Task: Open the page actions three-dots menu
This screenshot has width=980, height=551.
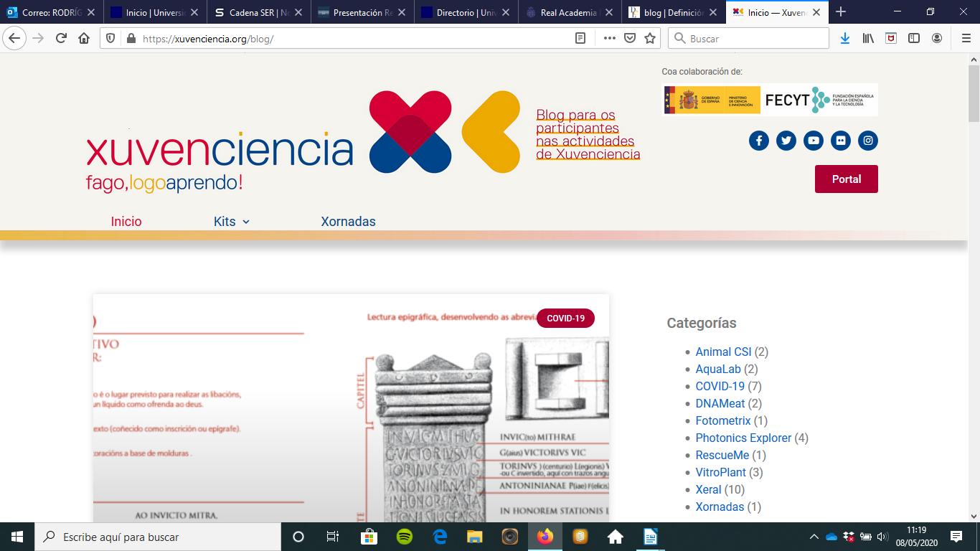Action: [609, 39]
